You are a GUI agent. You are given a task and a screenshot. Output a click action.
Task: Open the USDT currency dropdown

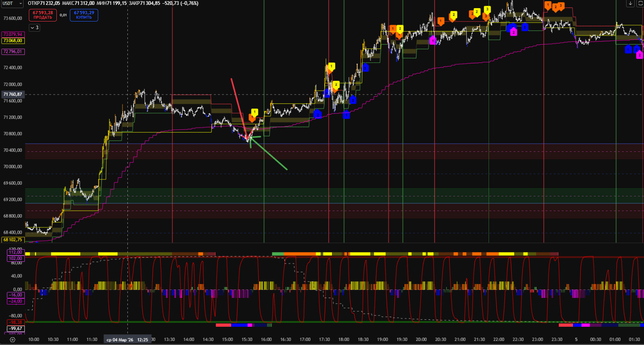[12, 3]
